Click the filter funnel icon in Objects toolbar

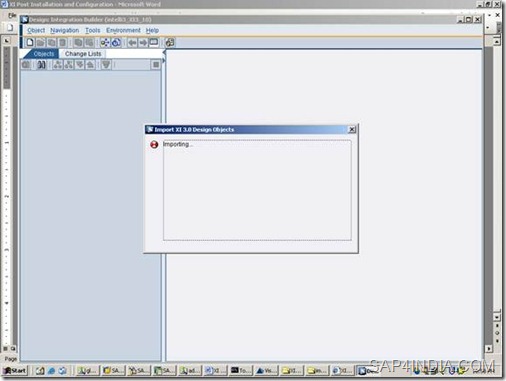(106, 64)
